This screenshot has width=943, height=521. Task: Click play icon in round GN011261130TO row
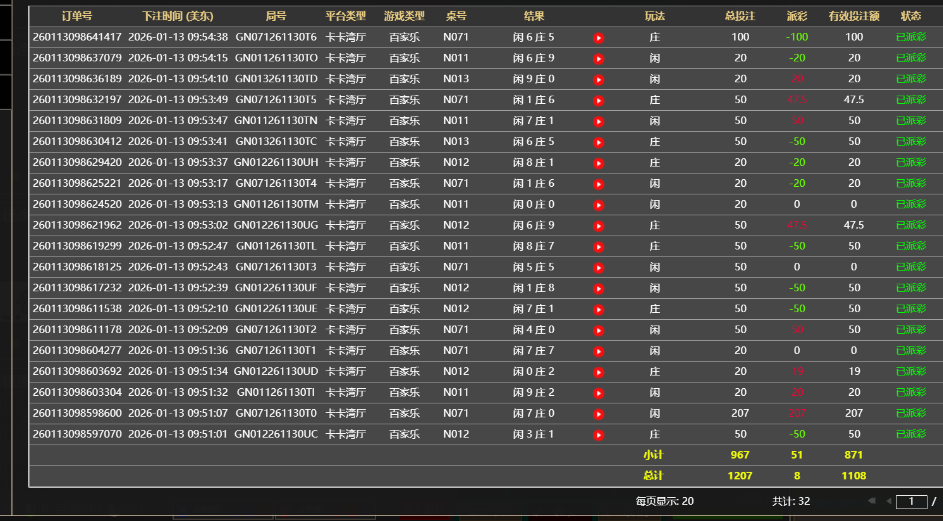click(598, 59)
